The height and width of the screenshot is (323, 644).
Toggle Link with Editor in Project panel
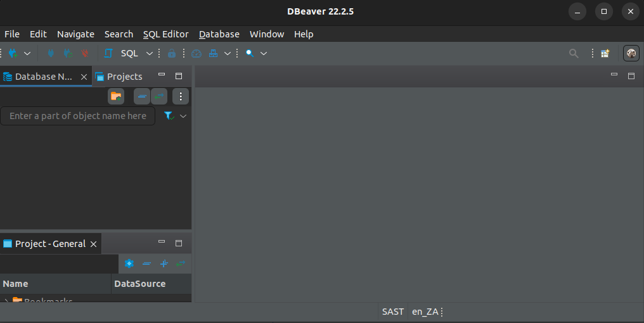(181, 263)
